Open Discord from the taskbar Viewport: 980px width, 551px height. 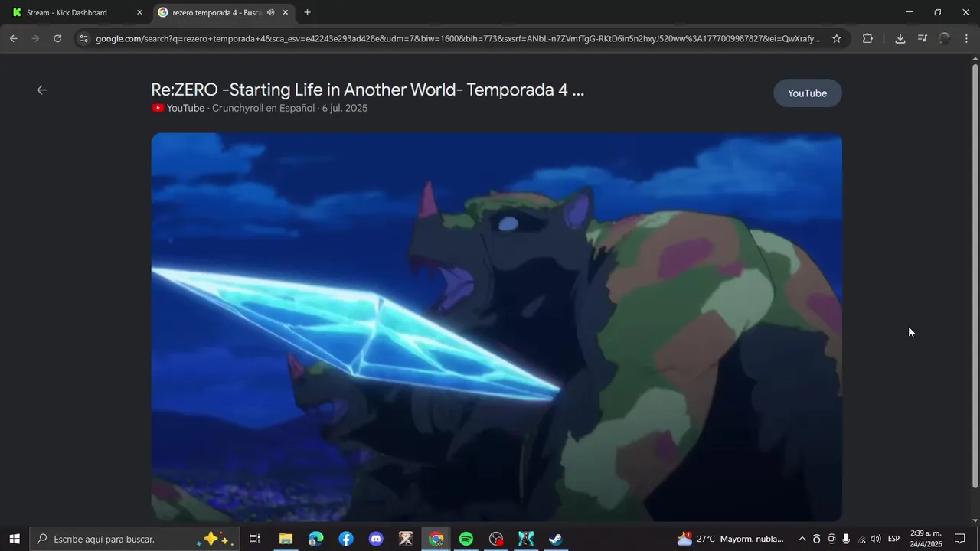click(376, 539)
